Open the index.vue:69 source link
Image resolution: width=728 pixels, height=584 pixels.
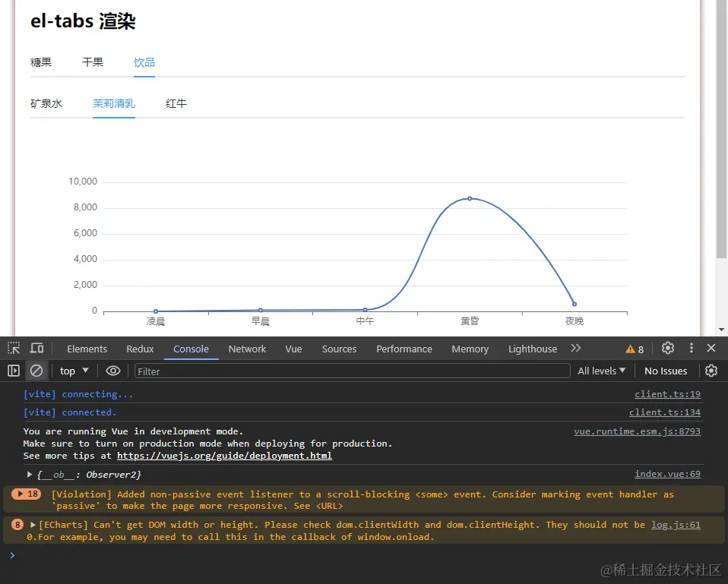tap(667, 474)
